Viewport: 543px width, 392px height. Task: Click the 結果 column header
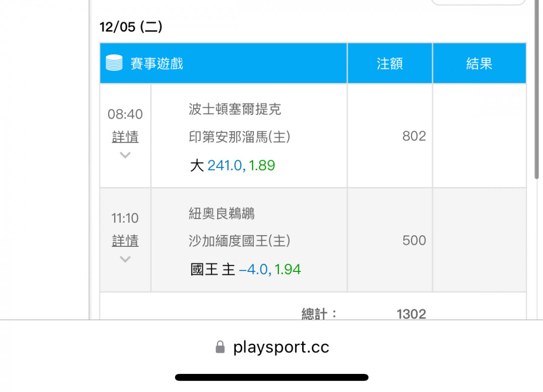pyautogui.click(x=479, y=63)
